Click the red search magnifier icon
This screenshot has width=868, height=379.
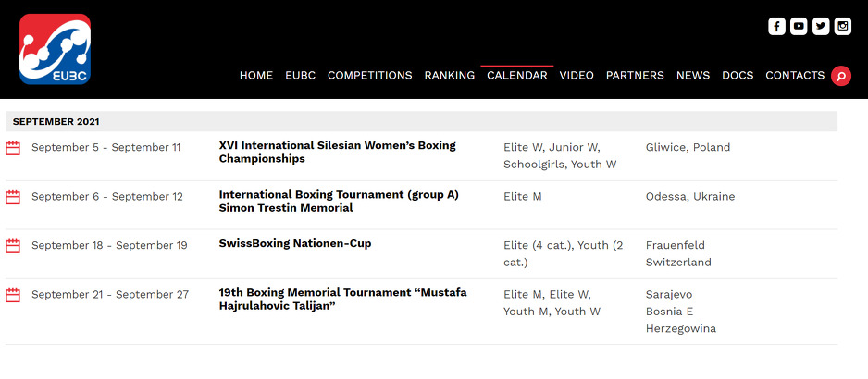click(x=840, y=76)
